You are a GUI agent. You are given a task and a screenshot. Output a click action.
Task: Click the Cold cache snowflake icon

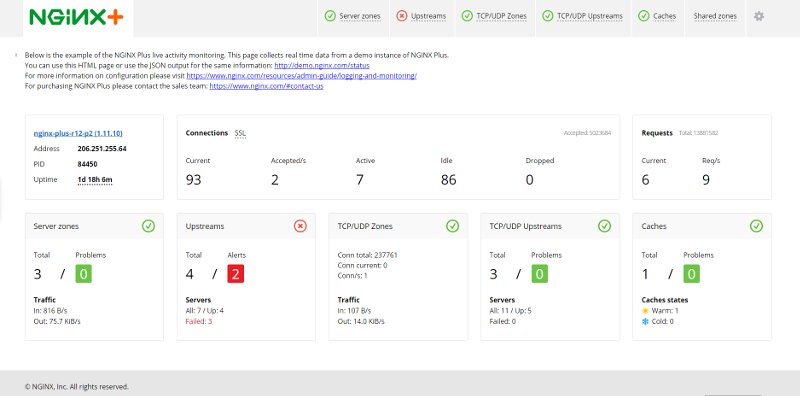tap(645, 321)
